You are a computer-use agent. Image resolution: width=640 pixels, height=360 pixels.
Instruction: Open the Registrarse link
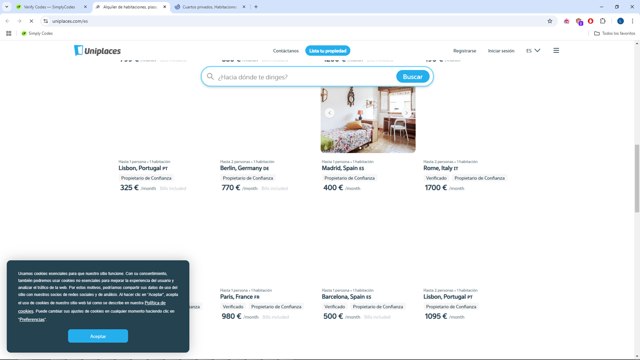(x=464, y=51)
